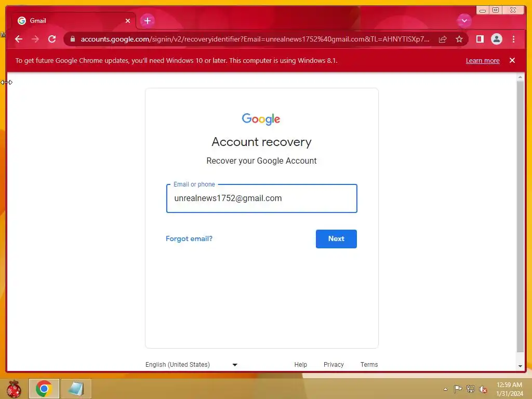
Task: Open Chrome's three-dot menu
Action: [x=513, y=39]
